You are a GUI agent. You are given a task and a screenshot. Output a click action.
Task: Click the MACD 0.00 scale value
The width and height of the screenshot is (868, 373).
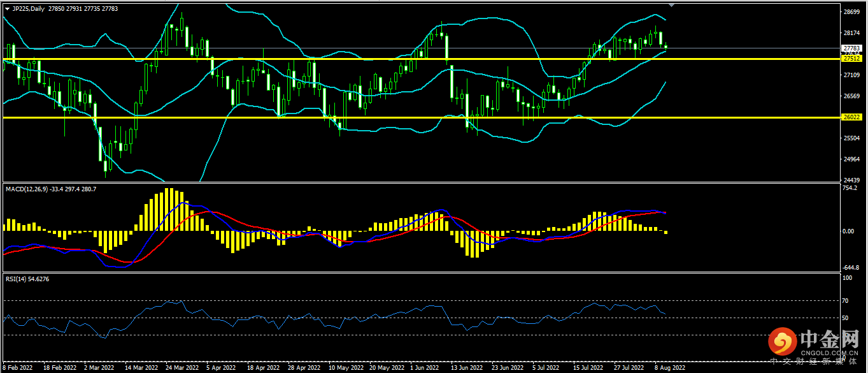[x=848, y=231]
